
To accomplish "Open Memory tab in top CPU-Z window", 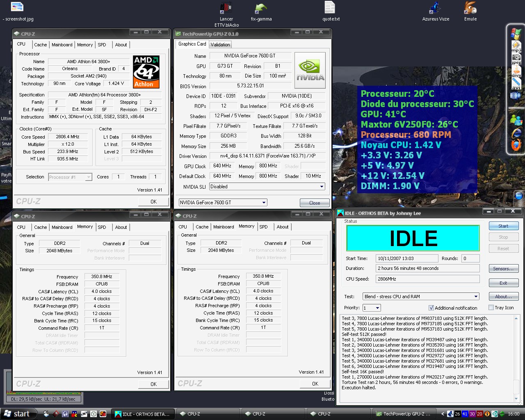I will 84,45.
